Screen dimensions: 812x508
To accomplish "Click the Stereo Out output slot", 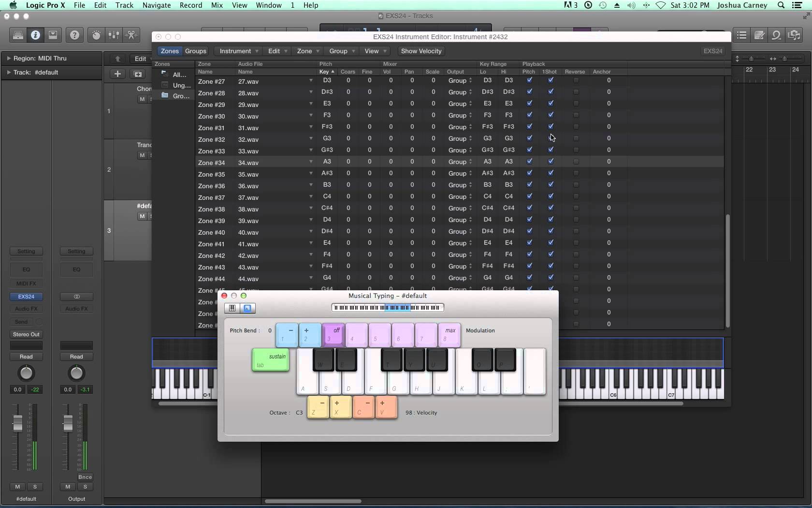I will [x=26, y=334].
